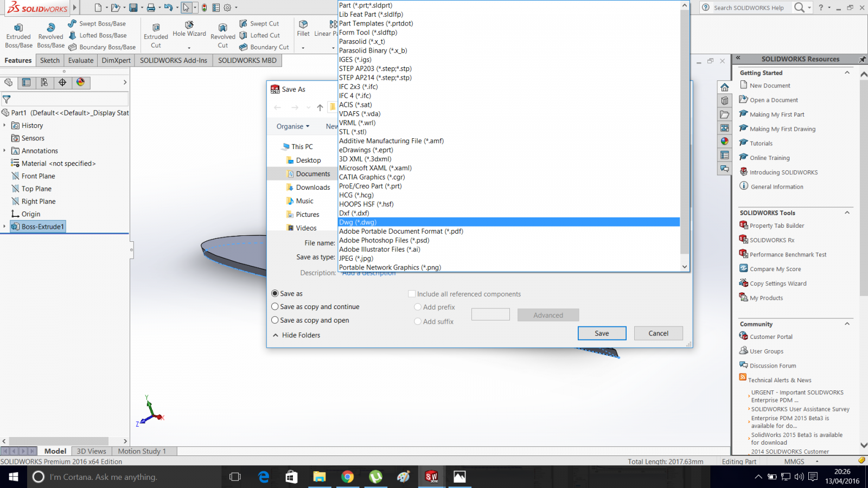Expand the History node in feature tree
Screen dimensions: 868x488
[x=4, y=125]
